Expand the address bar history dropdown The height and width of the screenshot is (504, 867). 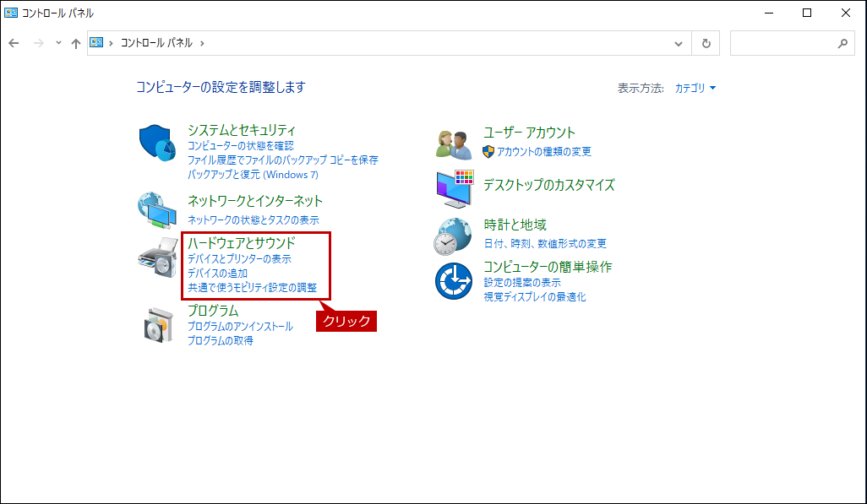pyautogui.click(x=679, y=43)
